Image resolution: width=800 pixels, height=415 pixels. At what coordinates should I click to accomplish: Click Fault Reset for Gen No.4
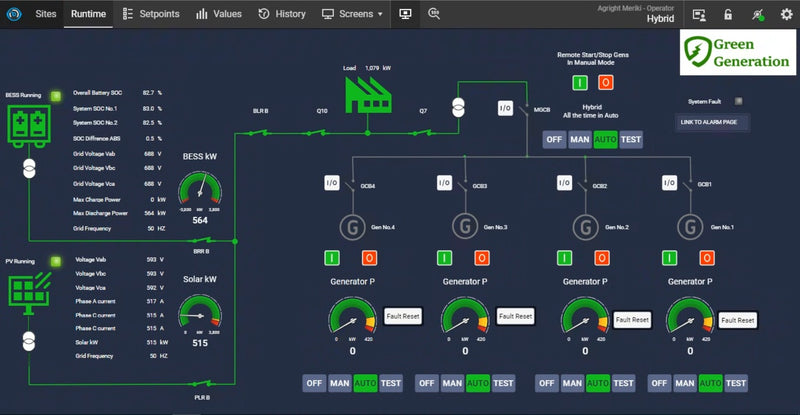[x=403, y=316]
